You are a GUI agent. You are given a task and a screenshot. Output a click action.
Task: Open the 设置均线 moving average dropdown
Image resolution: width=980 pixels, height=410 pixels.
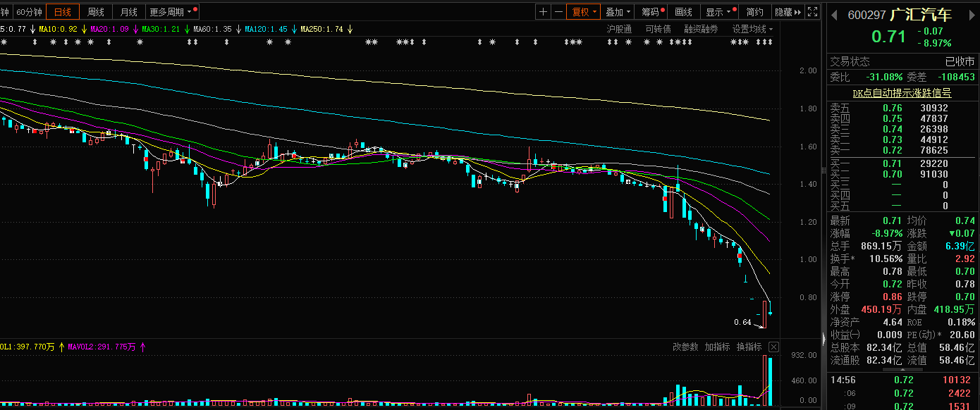point(752,29)
